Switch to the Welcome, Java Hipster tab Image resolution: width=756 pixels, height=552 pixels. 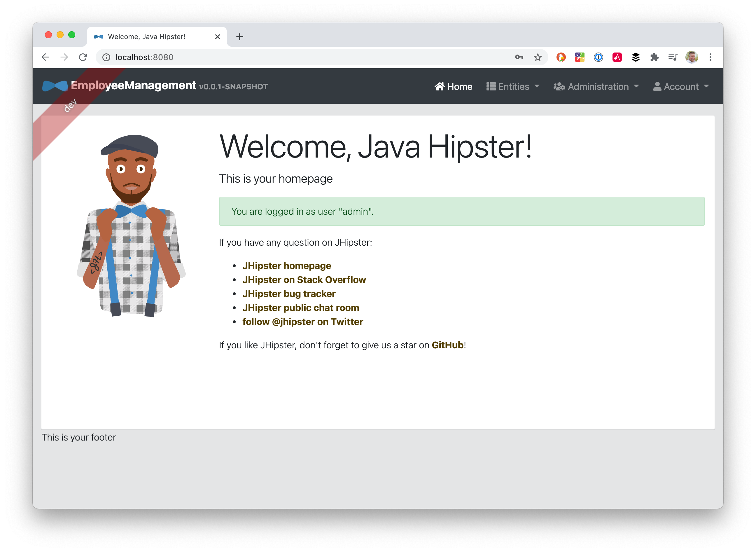(147, 37)
